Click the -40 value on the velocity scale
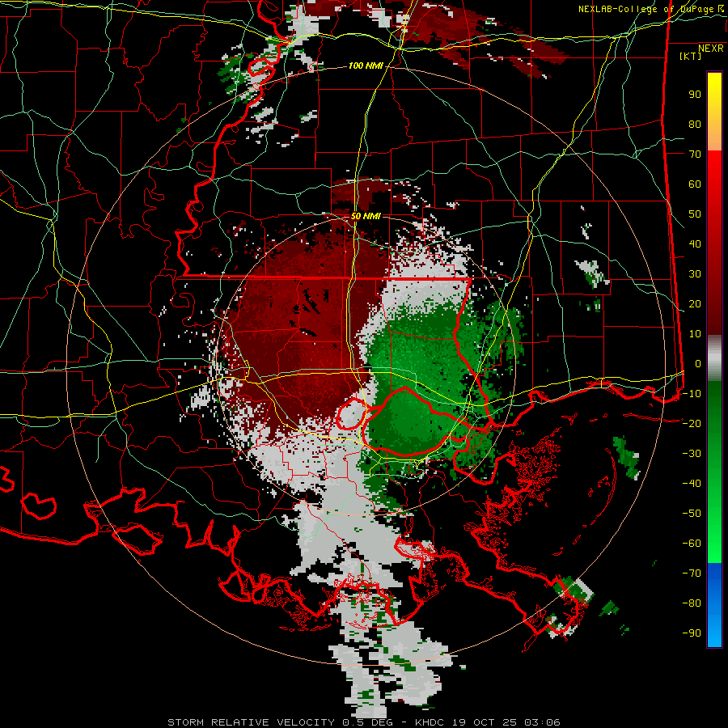 (692, 484)
